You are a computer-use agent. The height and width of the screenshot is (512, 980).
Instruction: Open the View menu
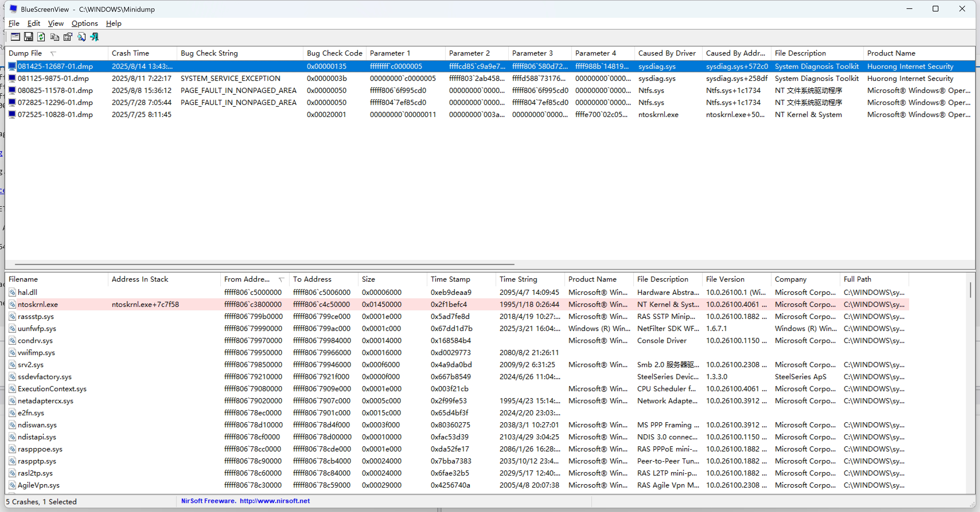tap(56, 23)
